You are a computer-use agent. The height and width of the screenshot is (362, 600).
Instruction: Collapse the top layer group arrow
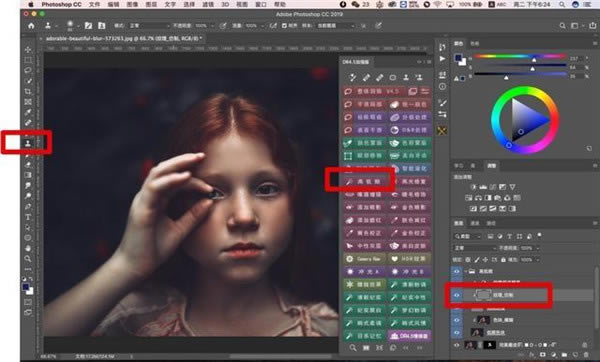pos(466,271)
